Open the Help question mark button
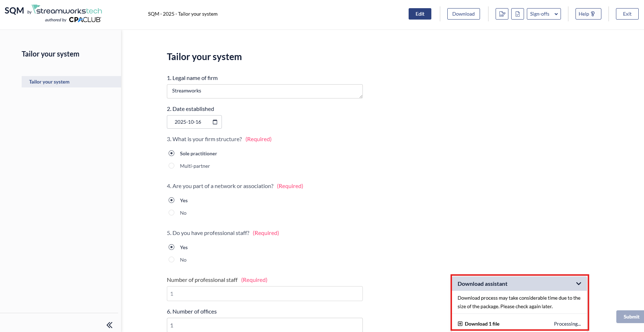 pos(588,14)
